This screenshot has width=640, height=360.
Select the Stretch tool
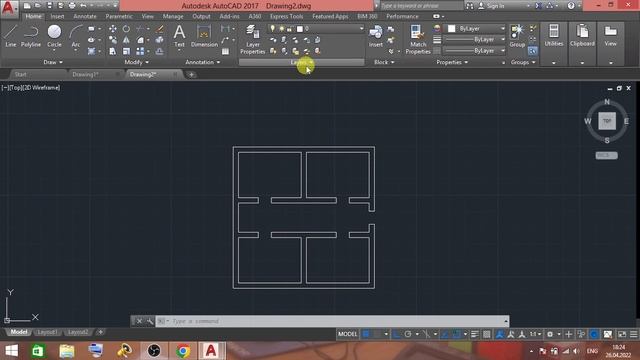113,51
